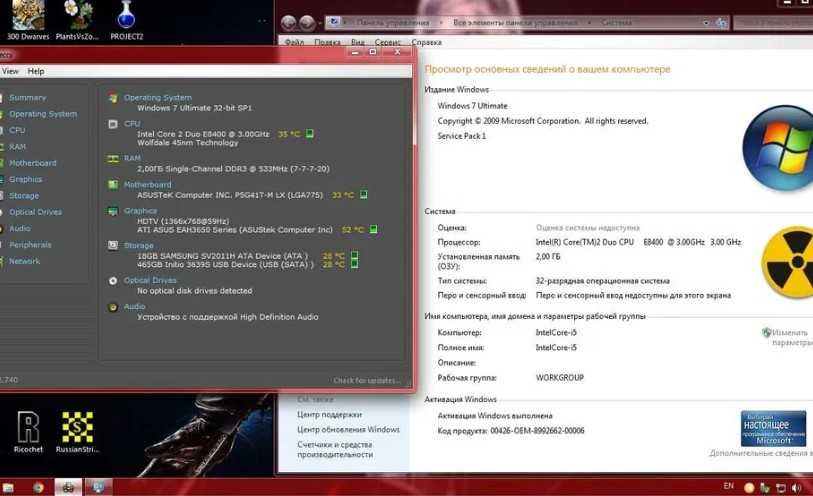The width and height of the screenshot is (813, 496).
Task: Select Motherboard in Speccy sidebar
Action: (33, 163)
